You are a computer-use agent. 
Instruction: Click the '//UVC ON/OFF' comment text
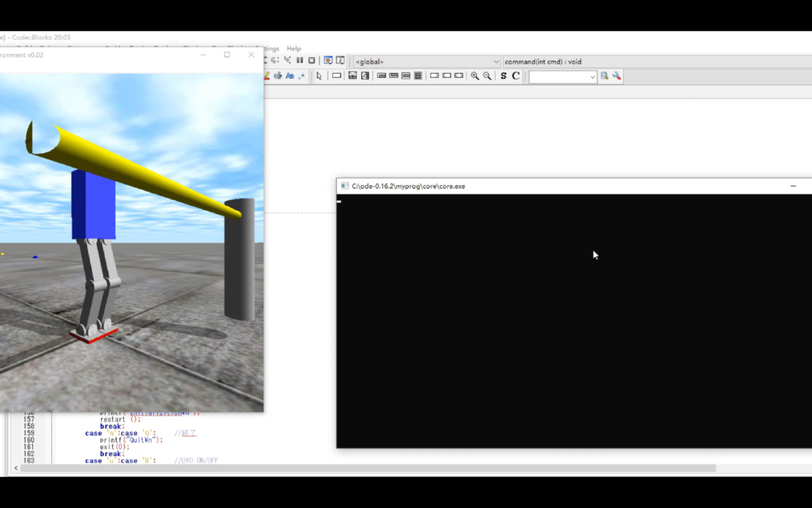click(x=196, y=461)
